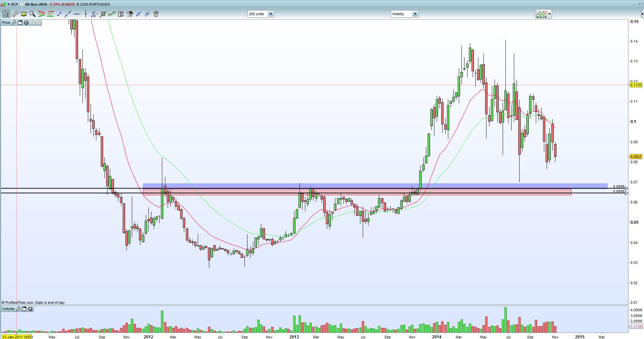Select the vertical line drawing tool

(x=86, y=14)
